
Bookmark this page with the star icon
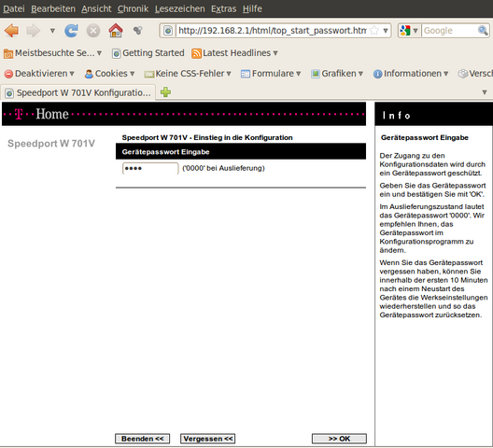point(374,31)
